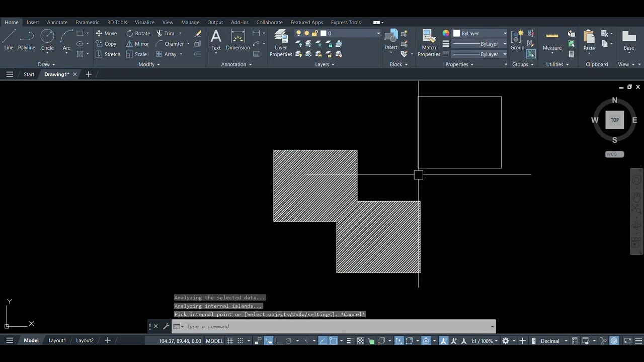Expand the Layers panel
Screen dimensions: 644x362
325,64
